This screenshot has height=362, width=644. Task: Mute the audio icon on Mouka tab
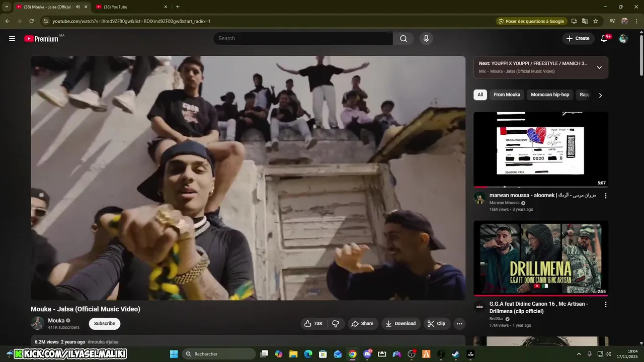pos(77,7)
